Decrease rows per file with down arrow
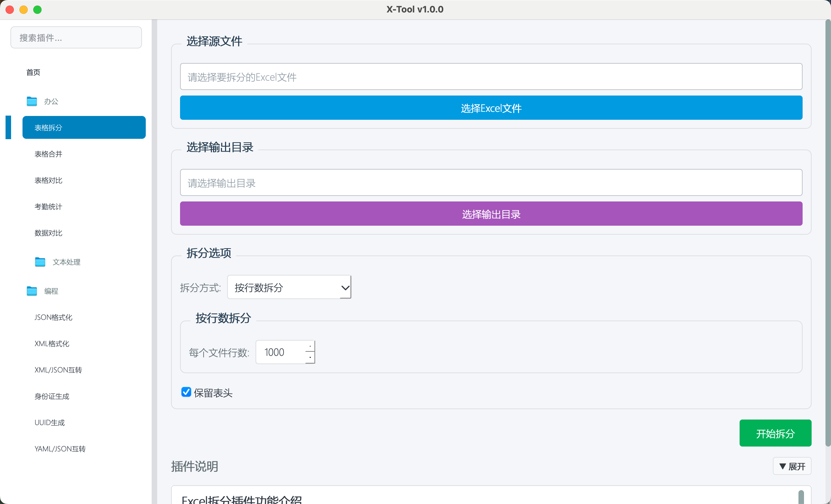831x504 pixels. tap(310, 358)
